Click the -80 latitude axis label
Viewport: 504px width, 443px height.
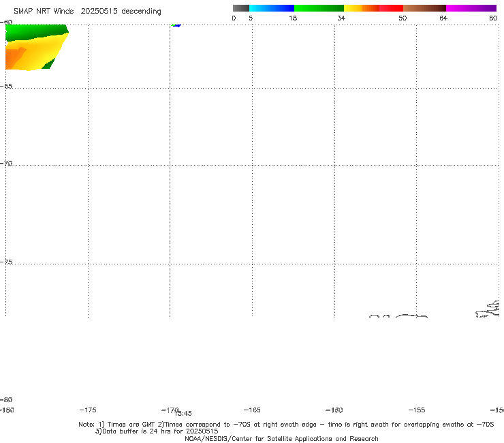[x=6, y=399]
